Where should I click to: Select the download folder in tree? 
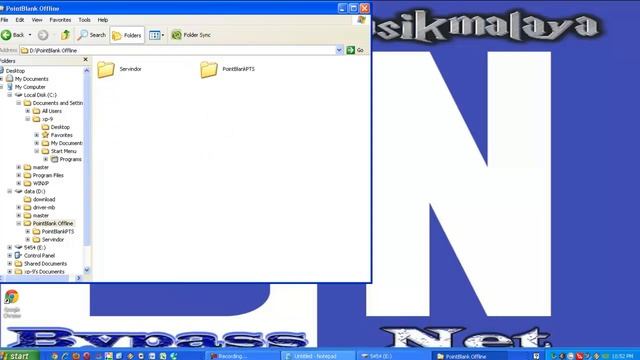44,200
